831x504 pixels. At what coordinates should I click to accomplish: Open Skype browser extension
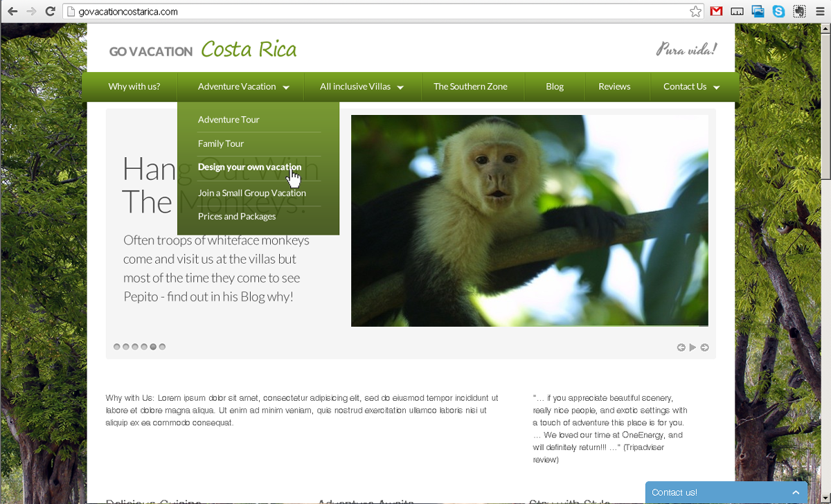coord(778,10)
